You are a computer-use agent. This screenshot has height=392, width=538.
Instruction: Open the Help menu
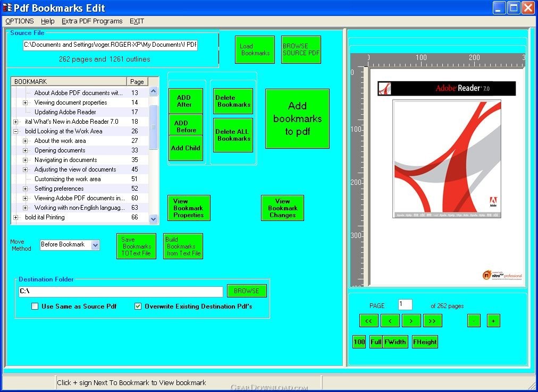coord(48,21)
